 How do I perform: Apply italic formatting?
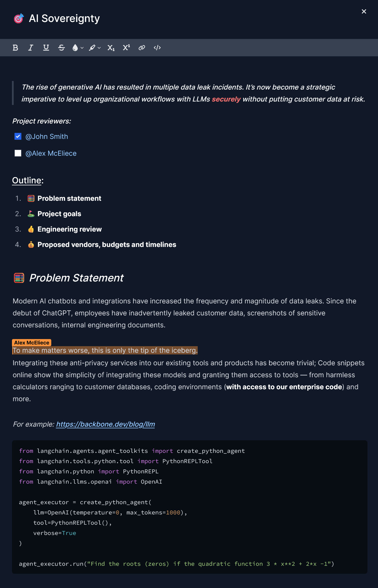(30, 48)
